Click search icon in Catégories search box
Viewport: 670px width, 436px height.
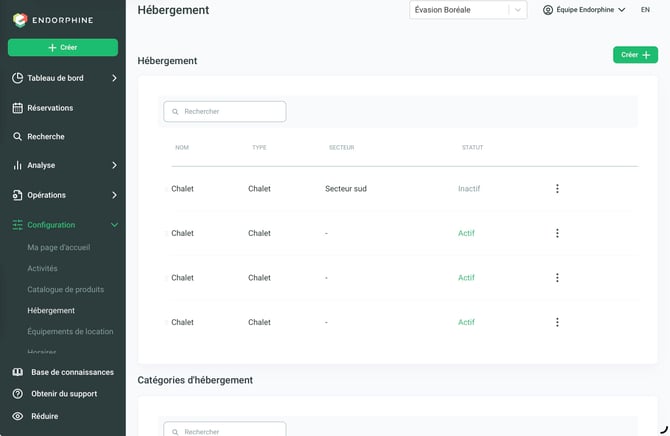pyautogui.click(x=175, y=432)
